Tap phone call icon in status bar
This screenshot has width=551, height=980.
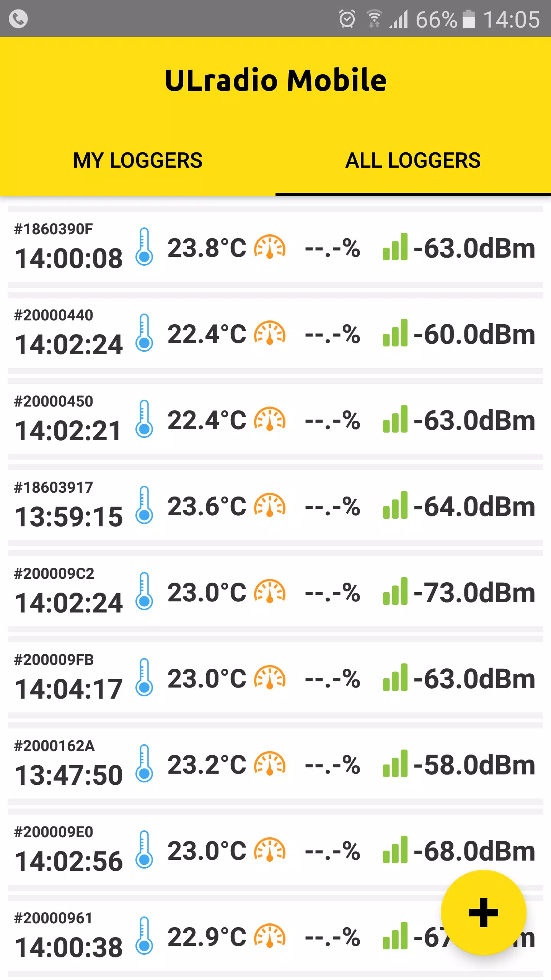tap(18, 18)
